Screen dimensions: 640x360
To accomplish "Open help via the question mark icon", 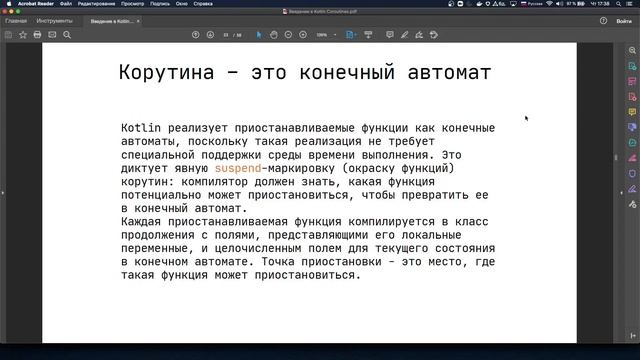I will [603, 21].
